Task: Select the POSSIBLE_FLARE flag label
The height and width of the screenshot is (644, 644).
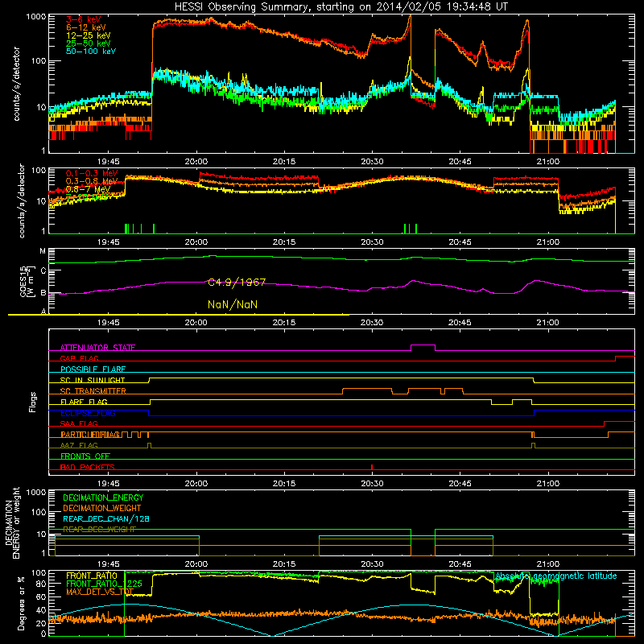Action: tap(93, 369)
